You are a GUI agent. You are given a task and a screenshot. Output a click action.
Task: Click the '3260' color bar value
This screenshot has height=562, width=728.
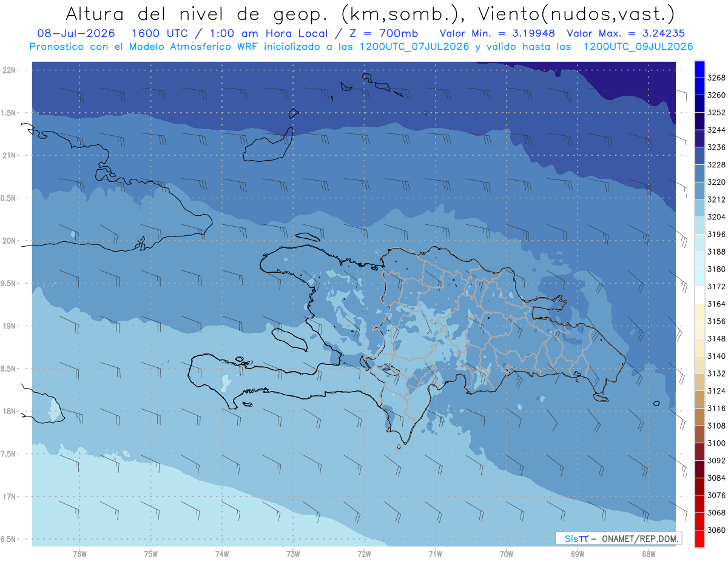coord(716,95)
